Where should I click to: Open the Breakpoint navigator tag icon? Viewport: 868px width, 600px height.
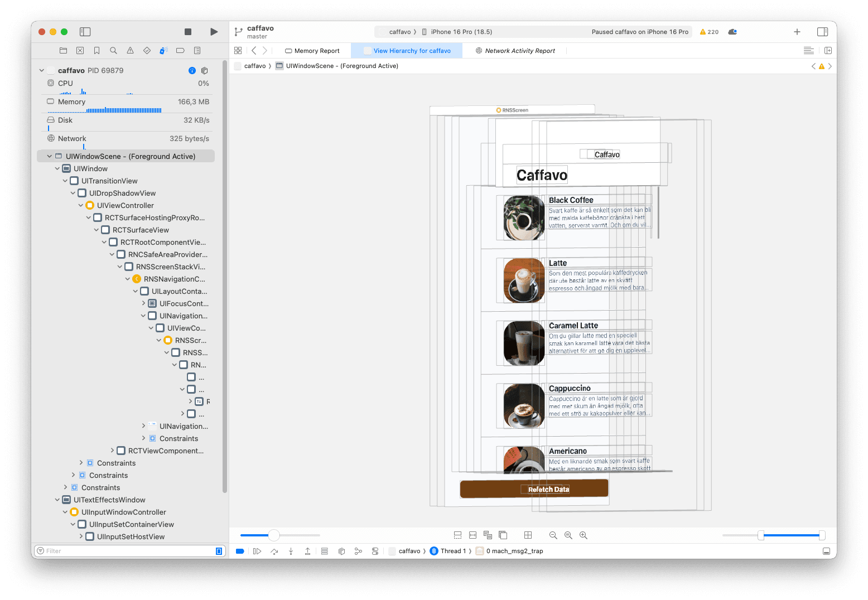point(180,51)
